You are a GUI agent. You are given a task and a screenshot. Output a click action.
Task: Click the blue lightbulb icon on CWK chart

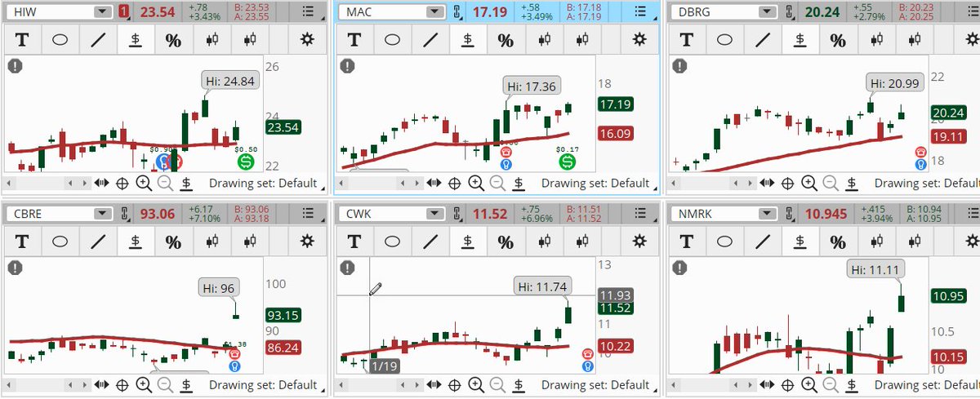588,367
